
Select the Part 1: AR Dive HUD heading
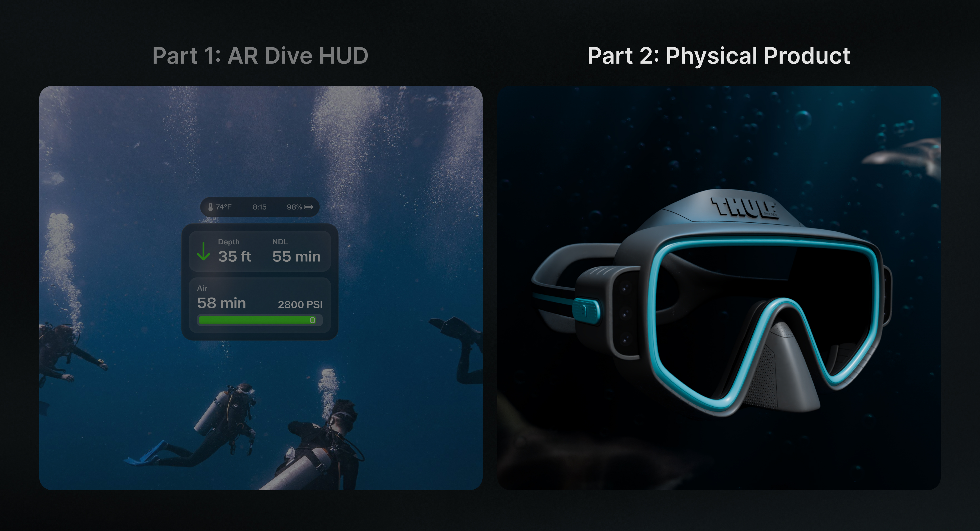coord(260,56)
